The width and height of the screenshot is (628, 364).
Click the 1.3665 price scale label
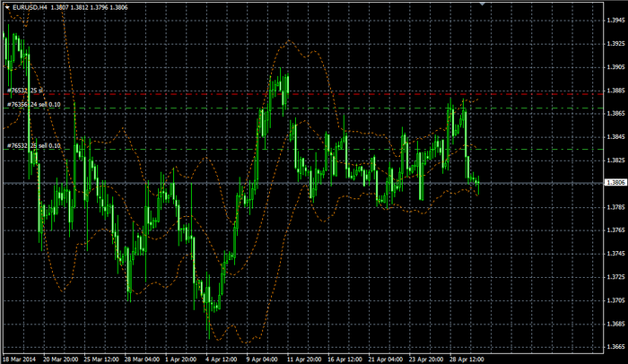tap(615, 347)
